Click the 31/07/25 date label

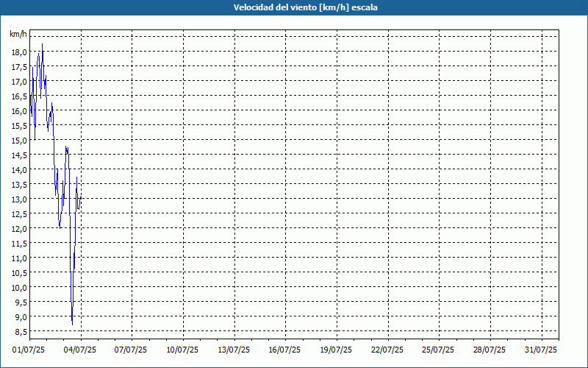click(541, 350)
